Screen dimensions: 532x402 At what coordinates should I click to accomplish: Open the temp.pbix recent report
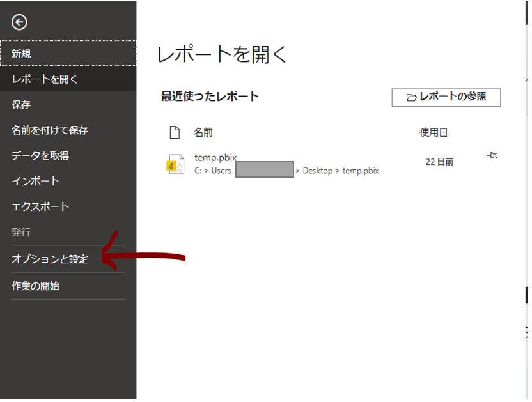[212, 157]
